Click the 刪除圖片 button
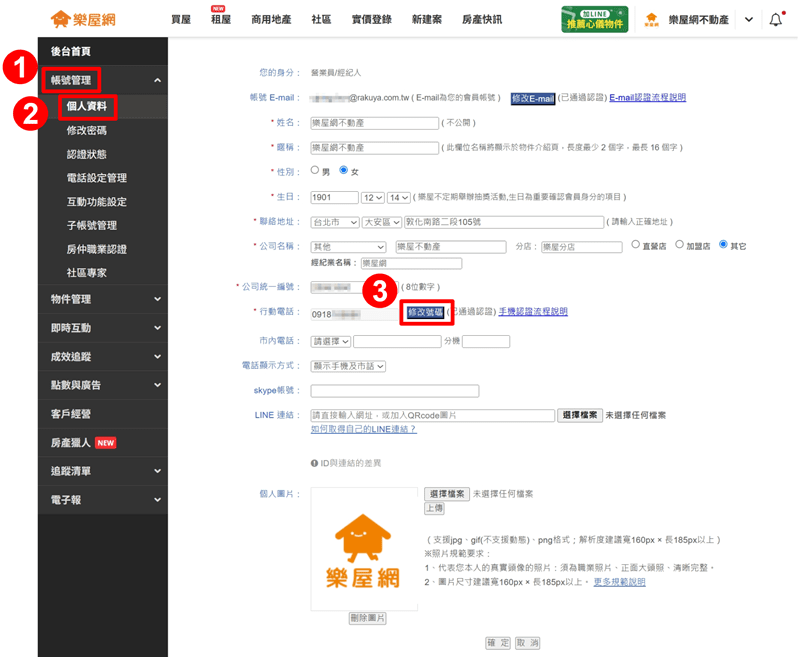This screenshot has width=800, height=657. pos(368,618)
